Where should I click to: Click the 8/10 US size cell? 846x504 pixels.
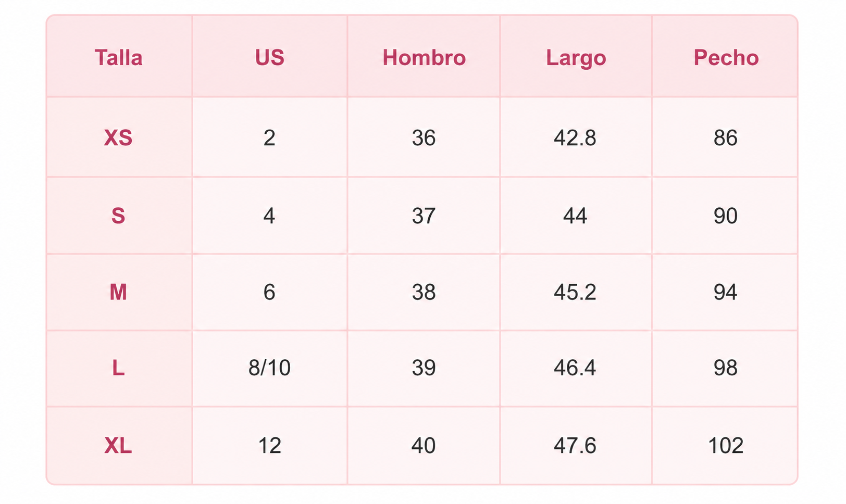(269, 368)
